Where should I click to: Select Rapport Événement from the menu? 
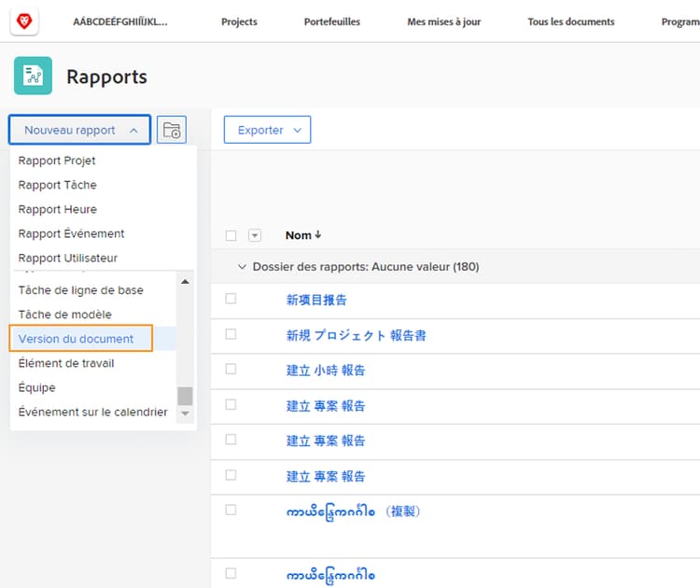click(x=71, y=233)
